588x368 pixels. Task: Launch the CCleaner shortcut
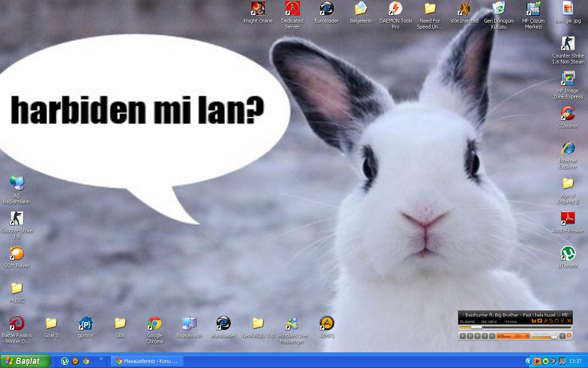[568, 117]
